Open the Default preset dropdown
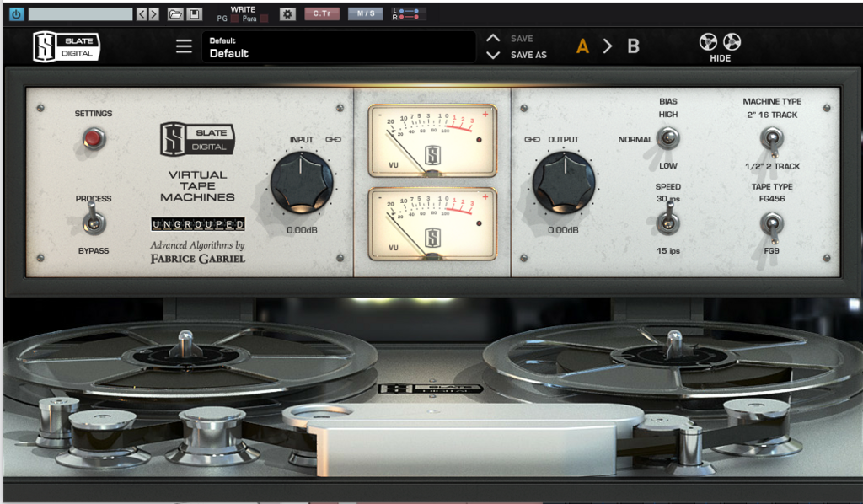 [x=339, y=46]
